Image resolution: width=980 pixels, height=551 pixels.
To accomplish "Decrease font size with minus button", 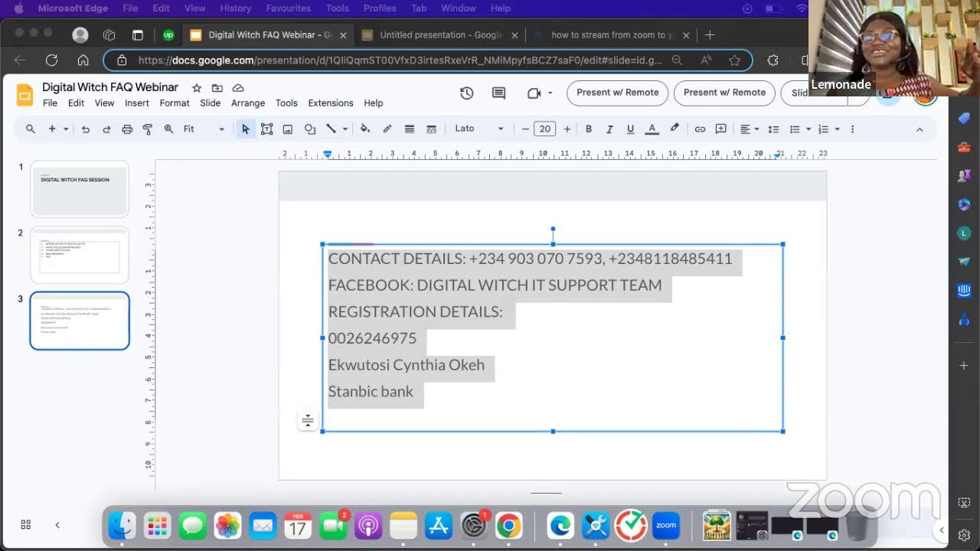I will [x=525, y=129].
